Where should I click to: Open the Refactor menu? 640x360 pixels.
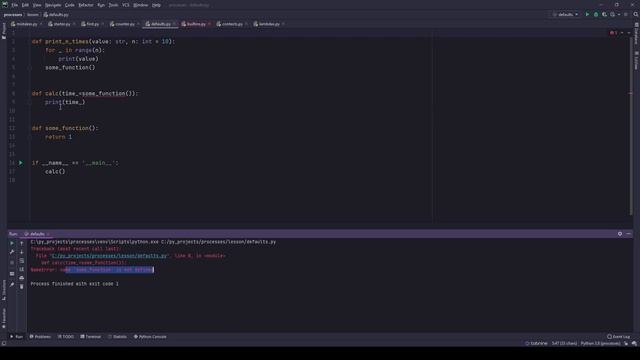(86, 5)
